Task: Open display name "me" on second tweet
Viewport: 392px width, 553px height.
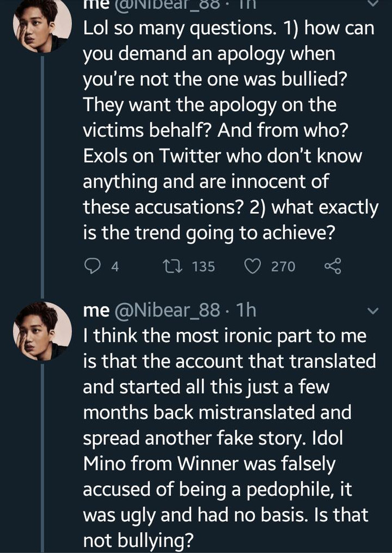Action: 96,311
